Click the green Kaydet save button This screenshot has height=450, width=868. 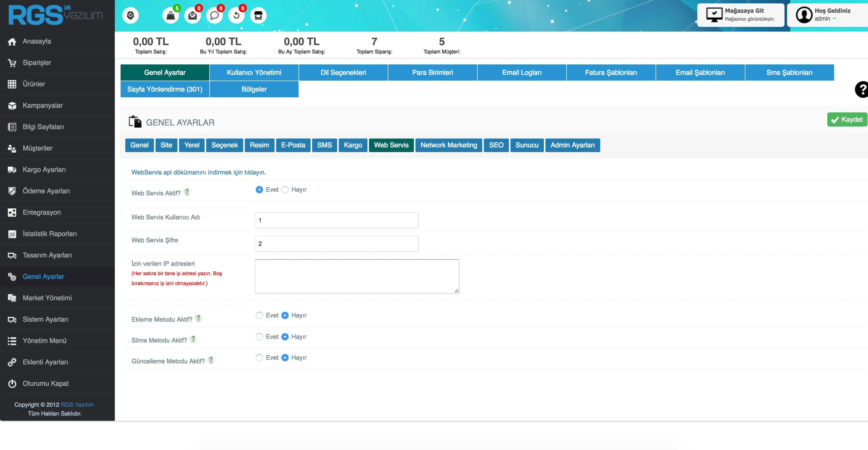point(847,119)
